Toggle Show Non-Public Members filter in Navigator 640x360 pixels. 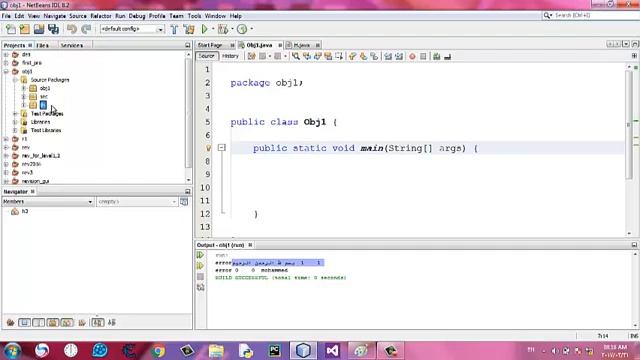click(53, 322)
